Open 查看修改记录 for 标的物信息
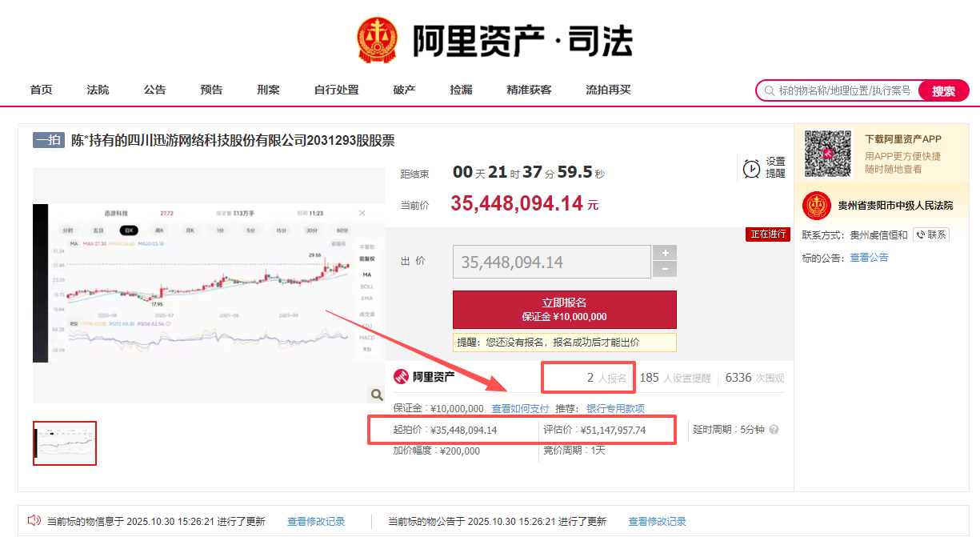The width and height of the screenshot is (980, 537). pos(316,521)
